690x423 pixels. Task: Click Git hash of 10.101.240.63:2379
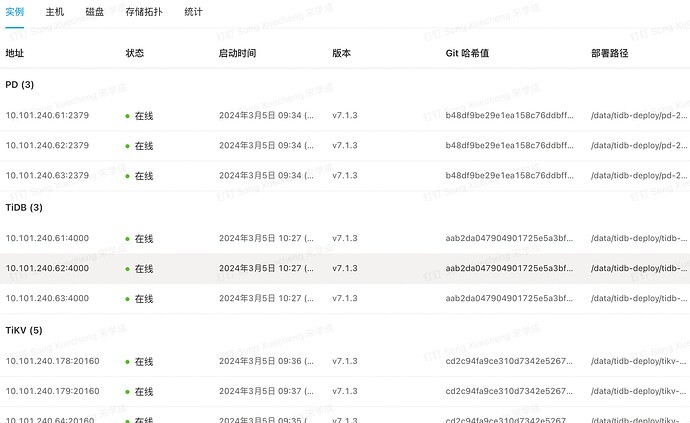coord(509,175)
